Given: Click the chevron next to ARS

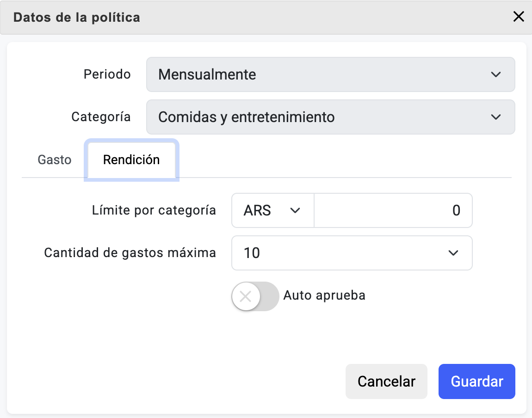Looking at the screenshot, I should 295,210.
